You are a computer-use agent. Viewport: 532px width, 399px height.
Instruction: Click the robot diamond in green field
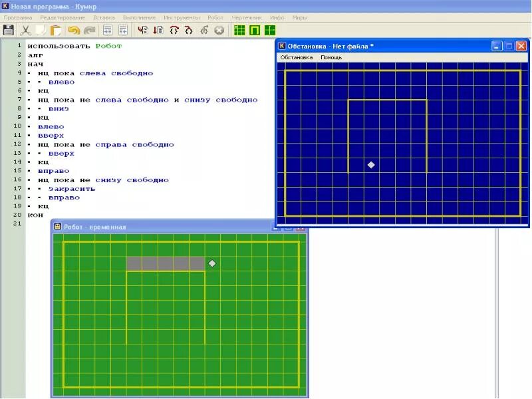pyautogui.click(x=212, y=263)
